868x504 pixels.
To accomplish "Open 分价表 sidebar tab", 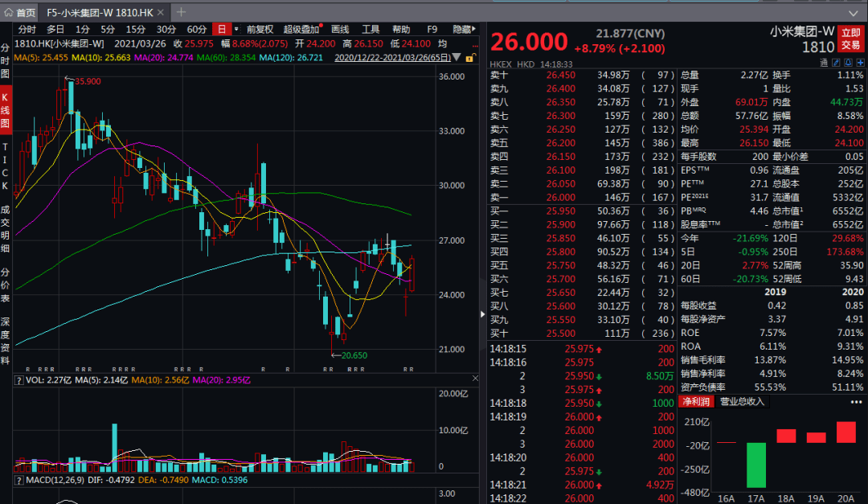I will [x=5, y=285].
